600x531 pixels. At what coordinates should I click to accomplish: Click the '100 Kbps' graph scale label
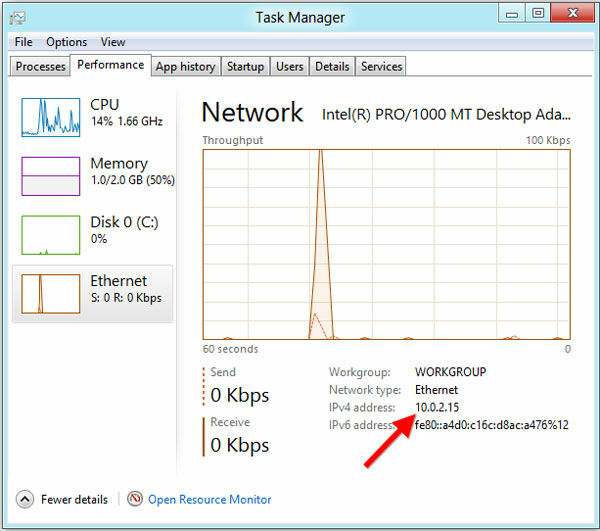tap(548, 140)
